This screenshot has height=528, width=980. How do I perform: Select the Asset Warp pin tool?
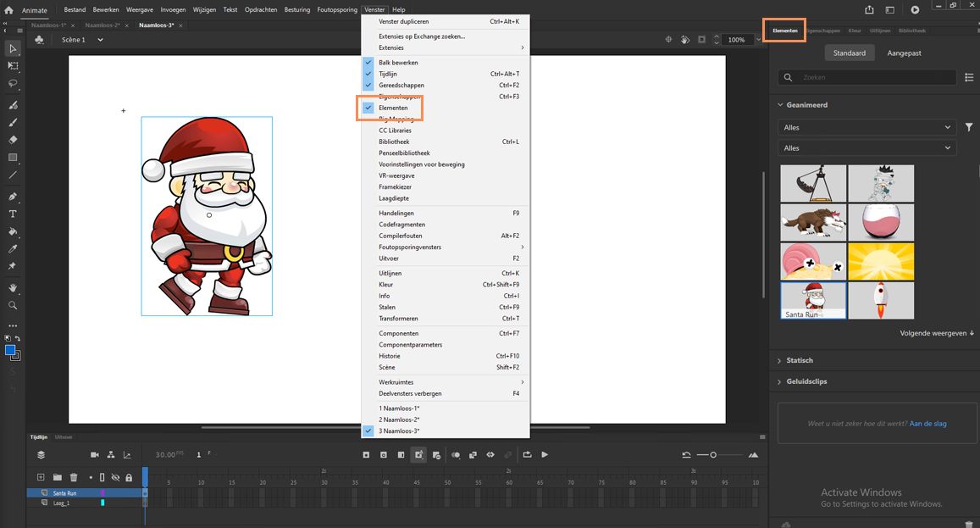tap(13, 266)
